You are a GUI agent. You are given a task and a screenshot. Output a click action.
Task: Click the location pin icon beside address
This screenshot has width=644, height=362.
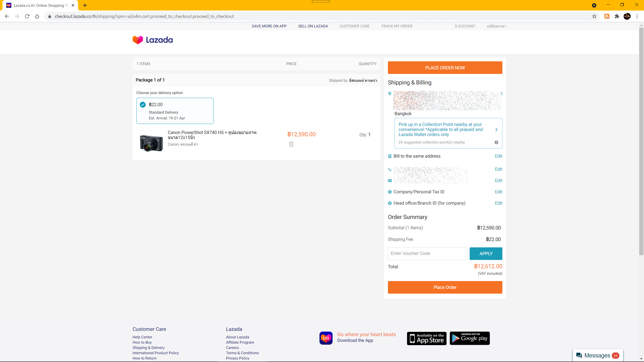(390, 94)
